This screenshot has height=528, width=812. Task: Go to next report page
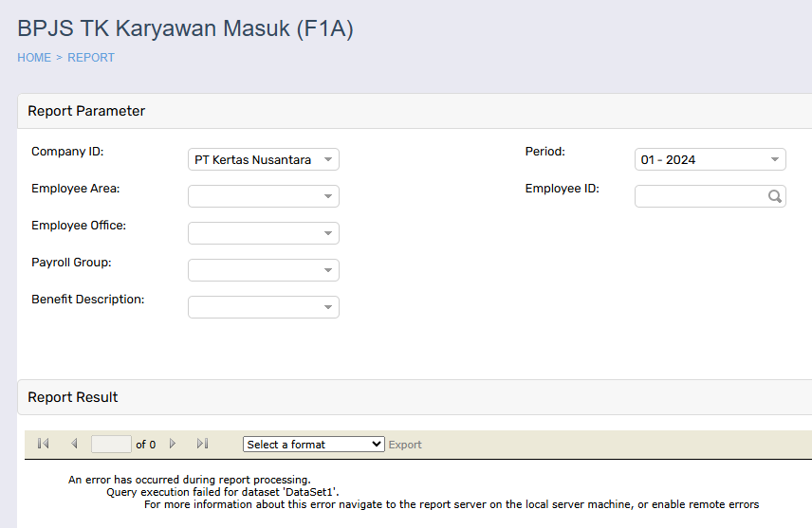click(173, 444)
